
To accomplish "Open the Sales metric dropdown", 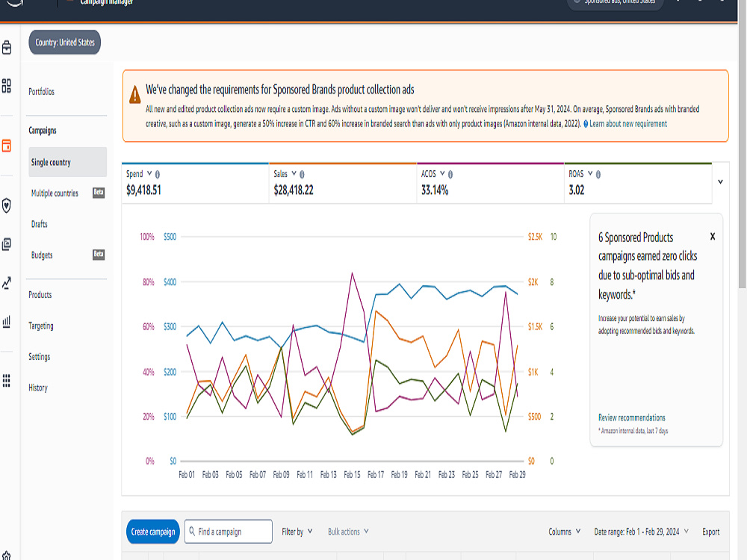I will [294, 173].
